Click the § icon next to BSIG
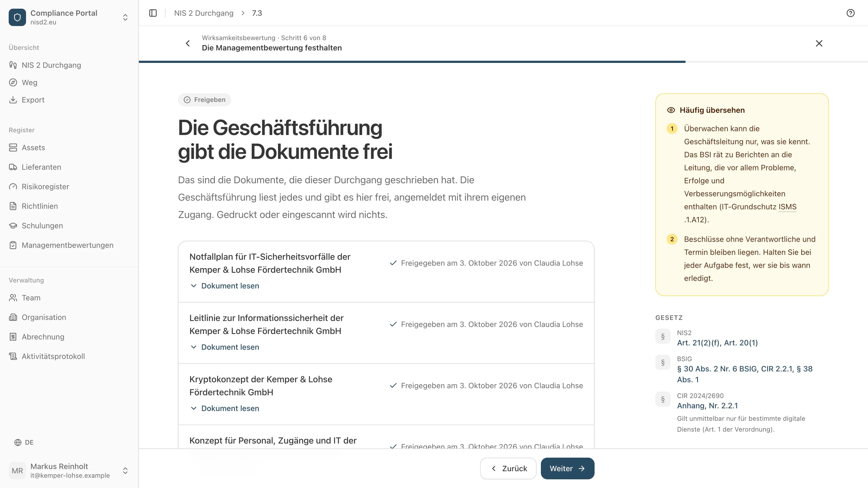 pyautogui.click(x=663, y=363)
